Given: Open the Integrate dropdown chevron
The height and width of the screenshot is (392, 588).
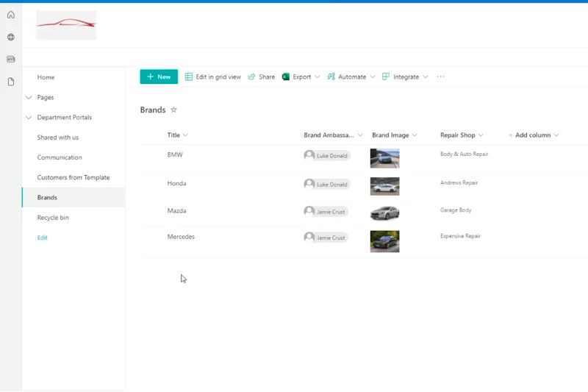Looking at the screenshot, I should click(x=426, y=76).
